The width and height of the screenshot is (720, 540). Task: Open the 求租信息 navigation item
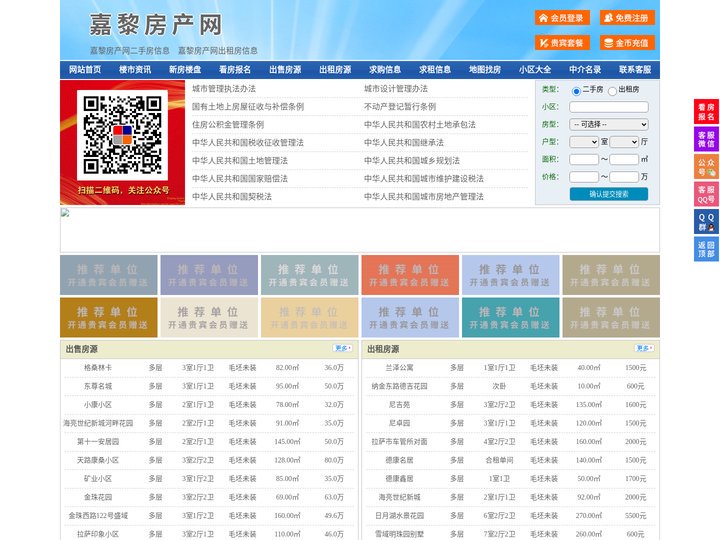pyautogui.click(x=435, y=70)
